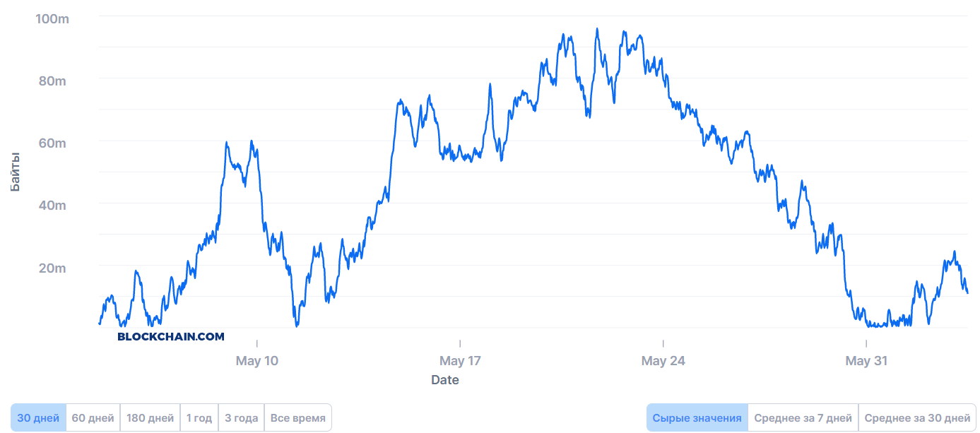Enable "Среднее за 30 дней" averaging
980x433 pixels.
click(x=916, y=417)
